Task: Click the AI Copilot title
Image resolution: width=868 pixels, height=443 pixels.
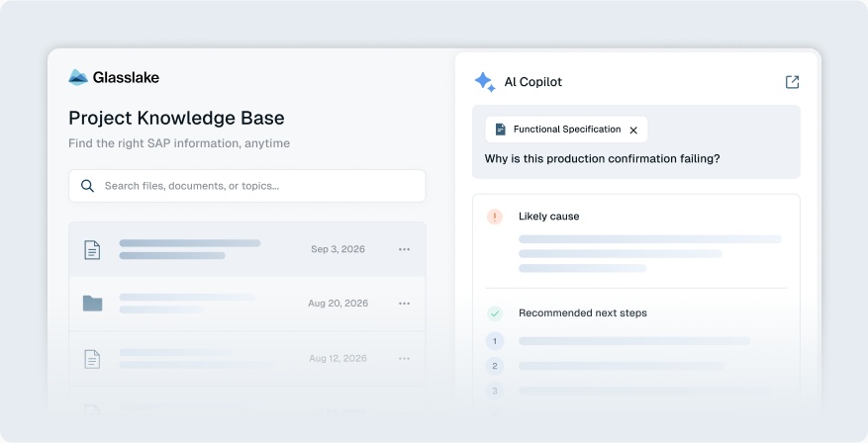Action: coord(533,82)
